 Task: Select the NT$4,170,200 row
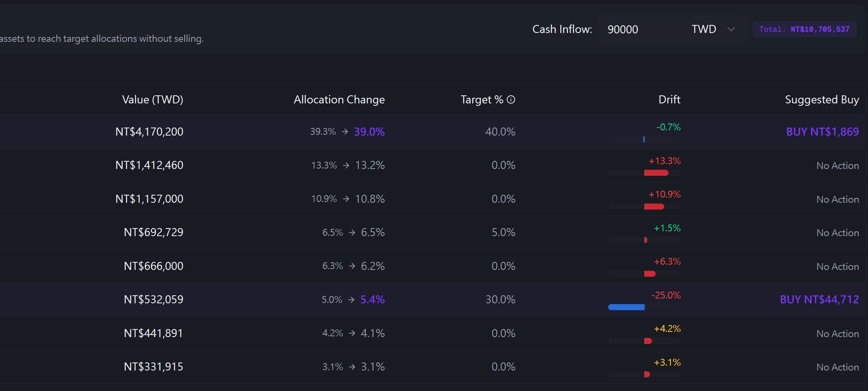tap(432, 132)
